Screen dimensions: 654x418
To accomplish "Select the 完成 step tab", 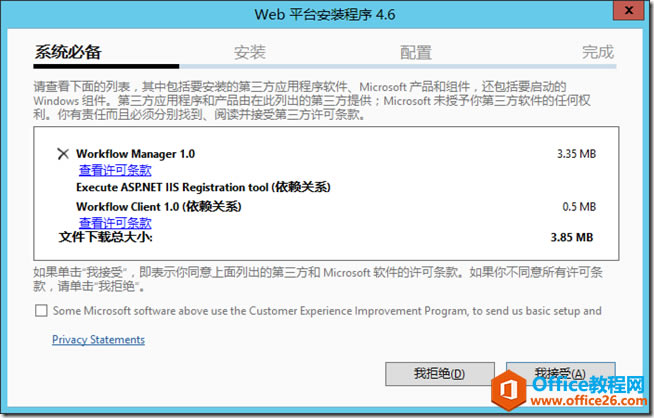I will tap(598, 52).
